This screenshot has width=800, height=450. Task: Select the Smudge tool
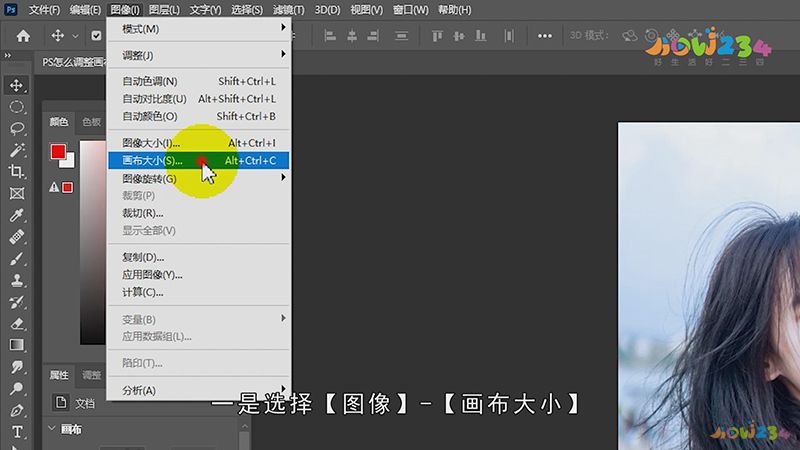[x=16, y=367]
